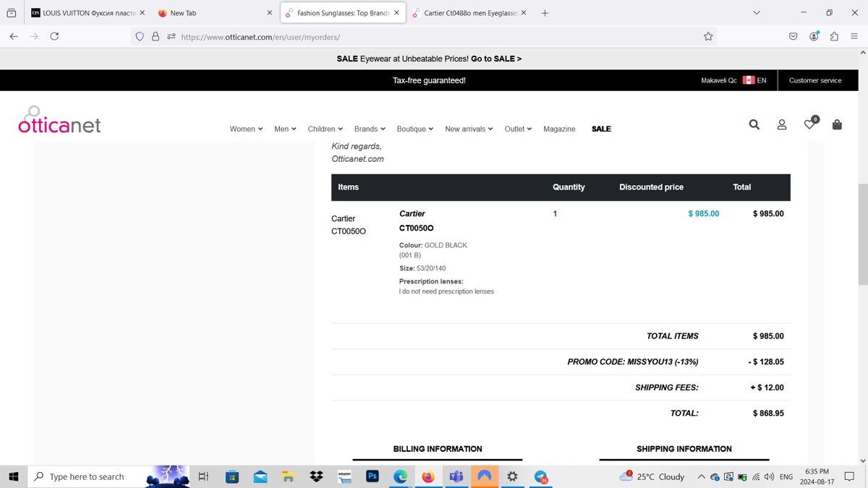The height and width of the screenshot is (488, 868).
Task: Select the Fashion Sunglasses: Top Brands tab
Action: (x=342, y=13)
